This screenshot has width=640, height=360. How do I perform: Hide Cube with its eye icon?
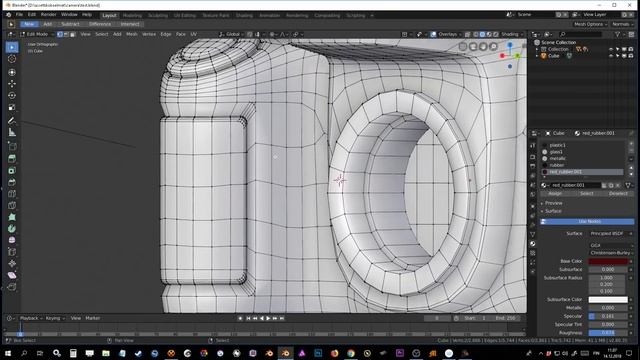[x=611, y=56]
